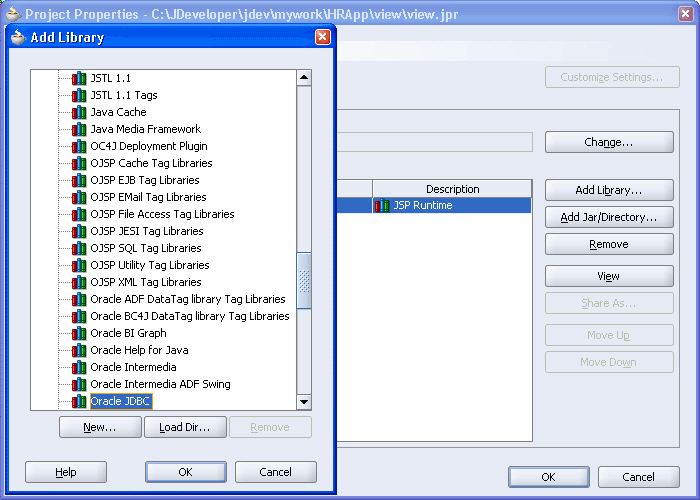Viewport: 700px width, 500px height.
Task: Click the Java Media Framework library icon
Action: (79, 129)
